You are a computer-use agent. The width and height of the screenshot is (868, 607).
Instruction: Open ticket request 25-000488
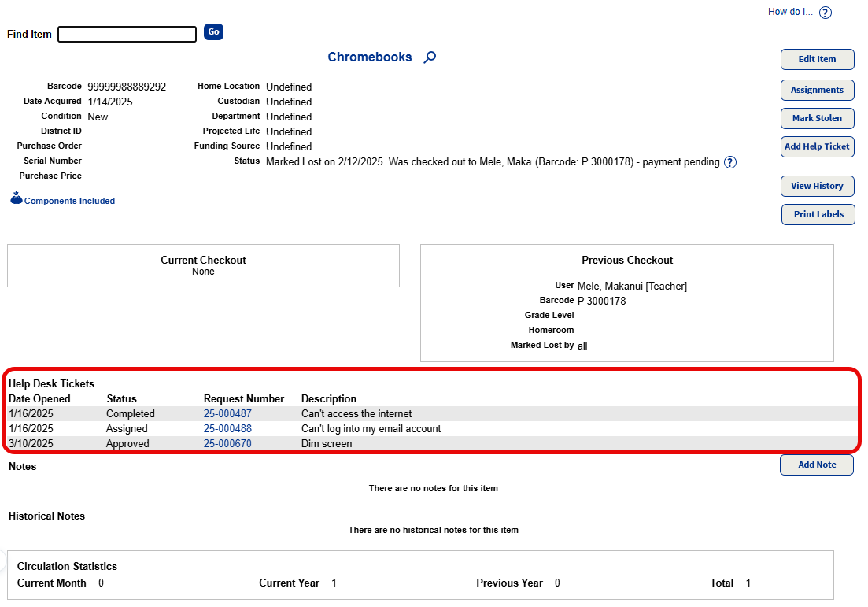pyautogui.click(x=227, y=428)
